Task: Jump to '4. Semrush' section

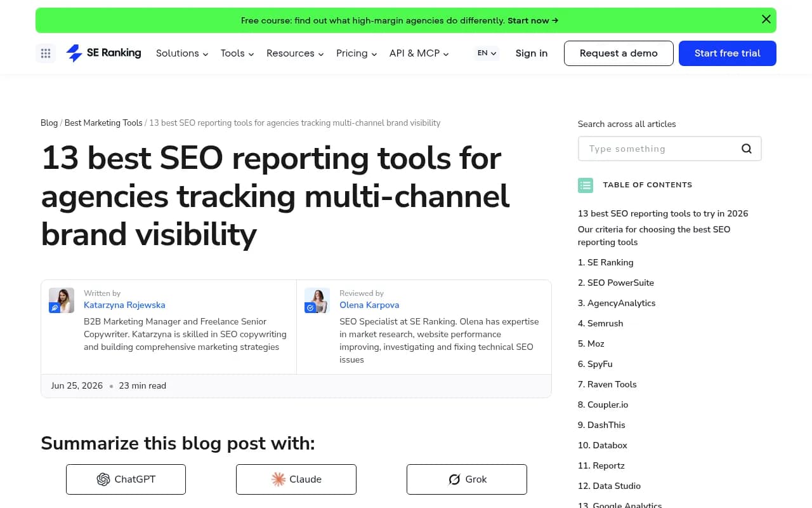Action: click(601, 323)
